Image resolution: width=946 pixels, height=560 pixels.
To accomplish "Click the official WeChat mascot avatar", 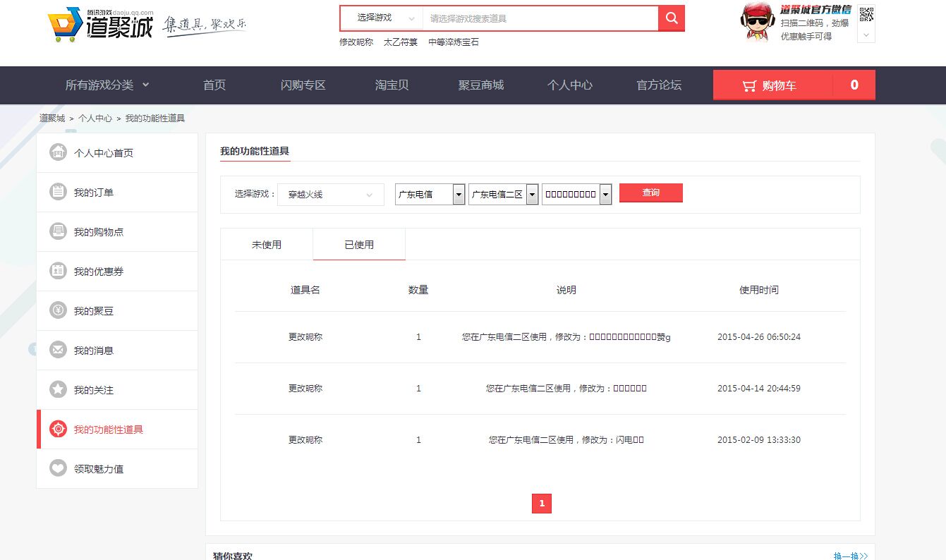I will point(758,23).
